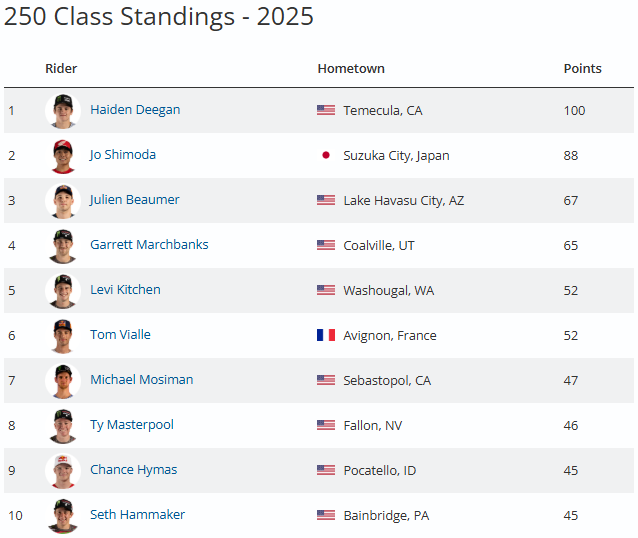Screen dimensions: 638x538
Task: Click the Points column header
Action: [x=582, y=69]
